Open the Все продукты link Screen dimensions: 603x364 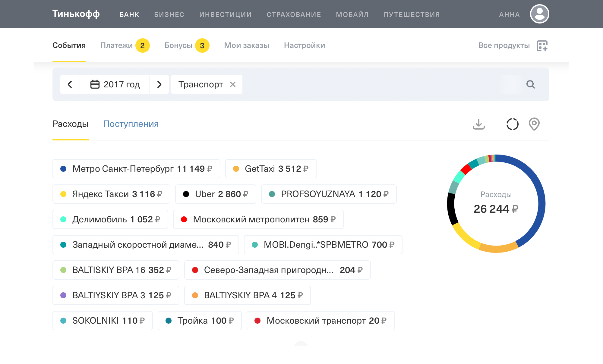(x=504, y=45)
